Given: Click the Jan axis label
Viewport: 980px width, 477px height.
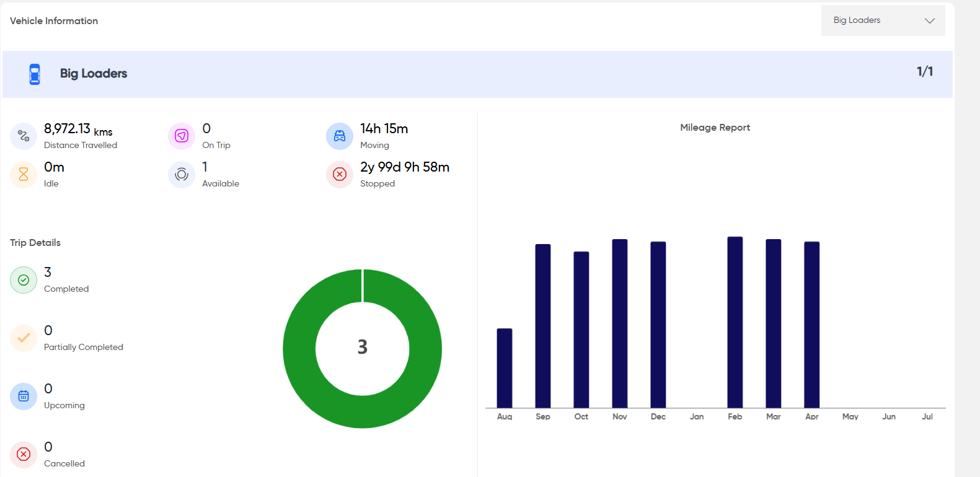Looking at the screenshot, I should pyautogui.click(x=697, y=417).
